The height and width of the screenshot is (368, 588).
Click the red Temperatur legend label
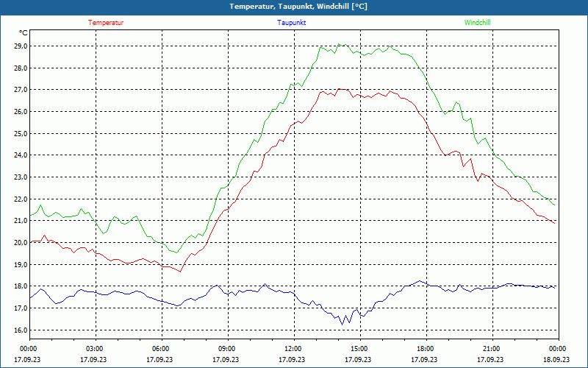(106, 23)
